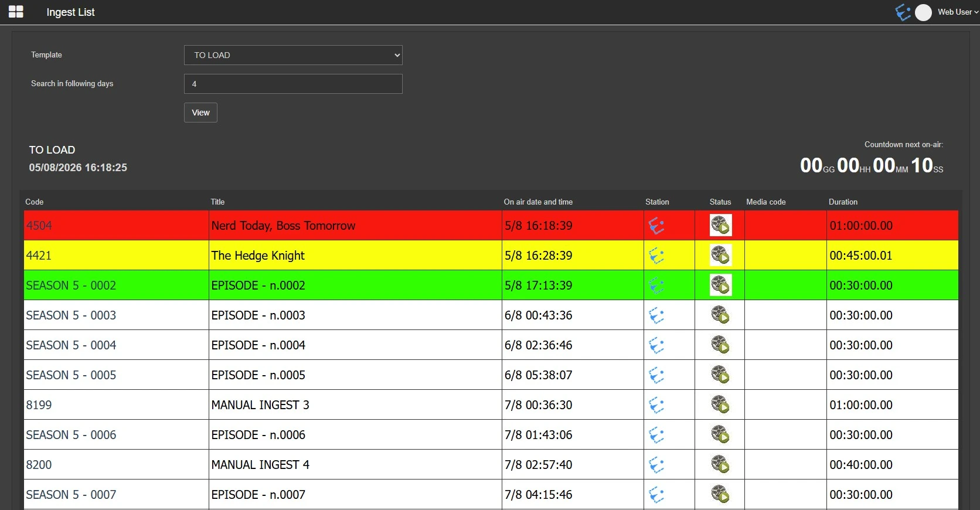Image resolution: width=980 pixels, height=510 pixels.
Task: Select code cell 8200
Action: pyautogui.click(x=116, y=465)
